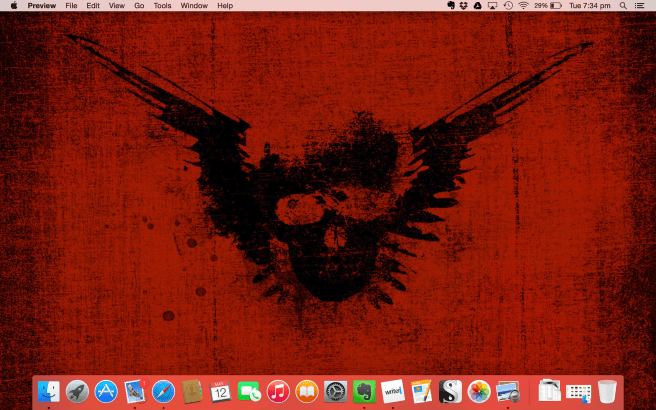Open the Dropbox menu bar icon
This screenshot has height=410, width=656.
click(x=464, y=5)
